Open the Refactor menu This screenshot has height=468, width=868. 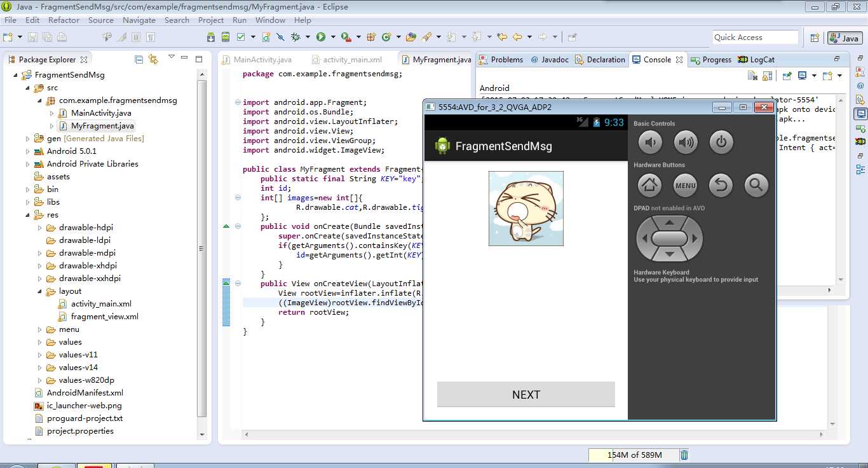pos(64,20)
